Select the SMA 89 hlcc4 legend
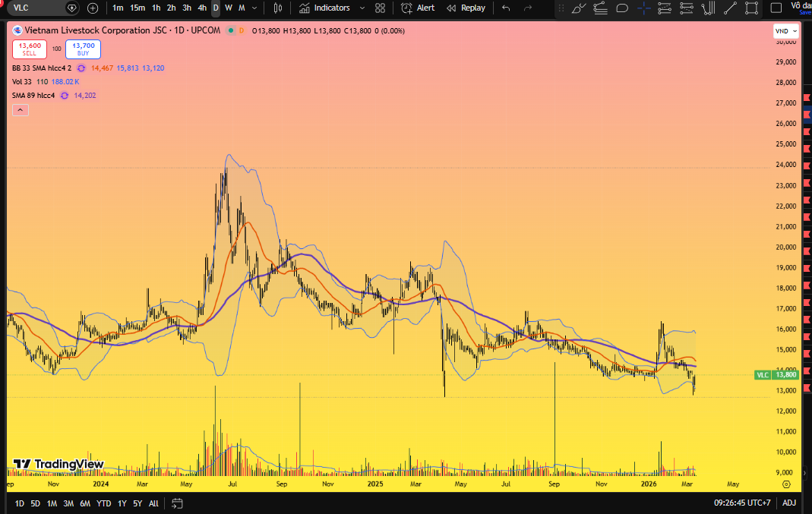 tap(33, 95)
